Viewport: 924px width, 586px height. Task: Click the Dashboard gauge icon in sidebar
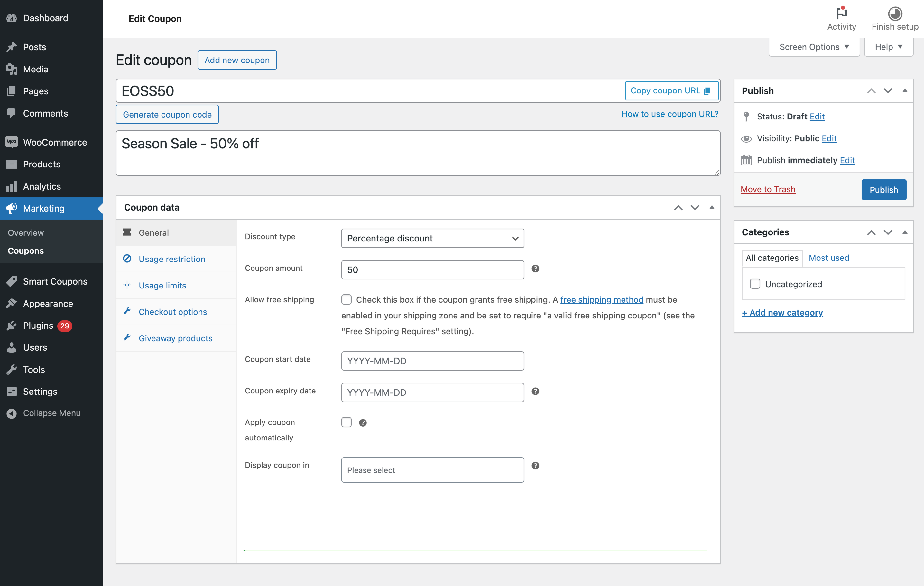click(12, 18)
